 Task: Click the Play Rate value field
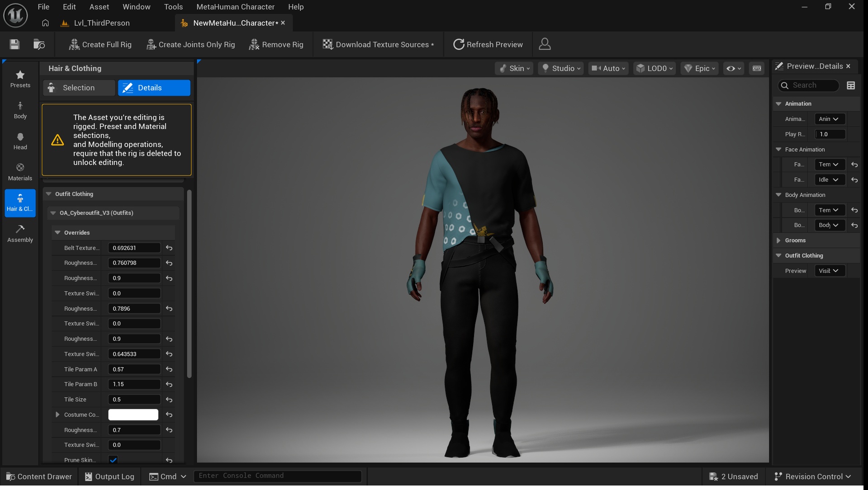click(x=830, y=134)
